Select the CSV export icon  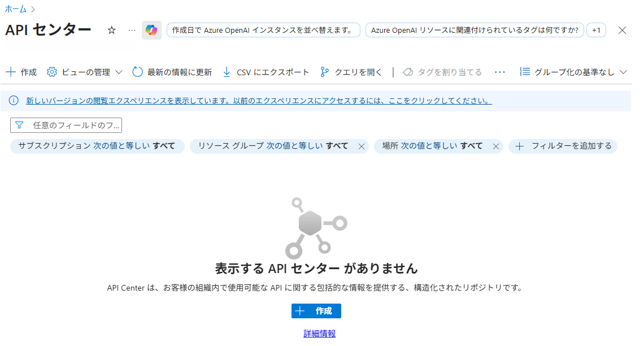(x=227, y=72)
